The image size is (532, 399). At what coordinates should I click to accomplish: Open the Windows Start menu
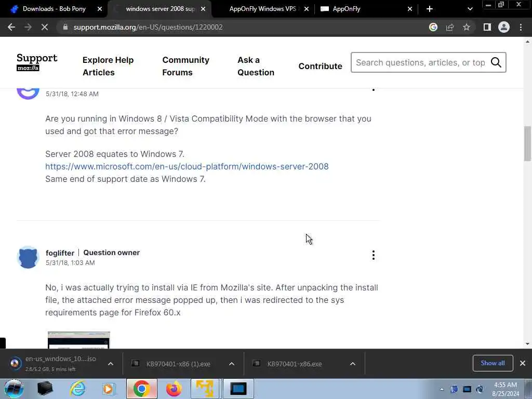[x=14, y=389]
